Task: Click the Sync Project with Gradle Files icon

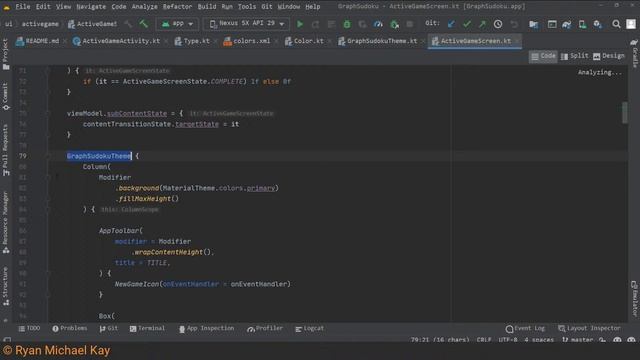Action: coord(567,24)
